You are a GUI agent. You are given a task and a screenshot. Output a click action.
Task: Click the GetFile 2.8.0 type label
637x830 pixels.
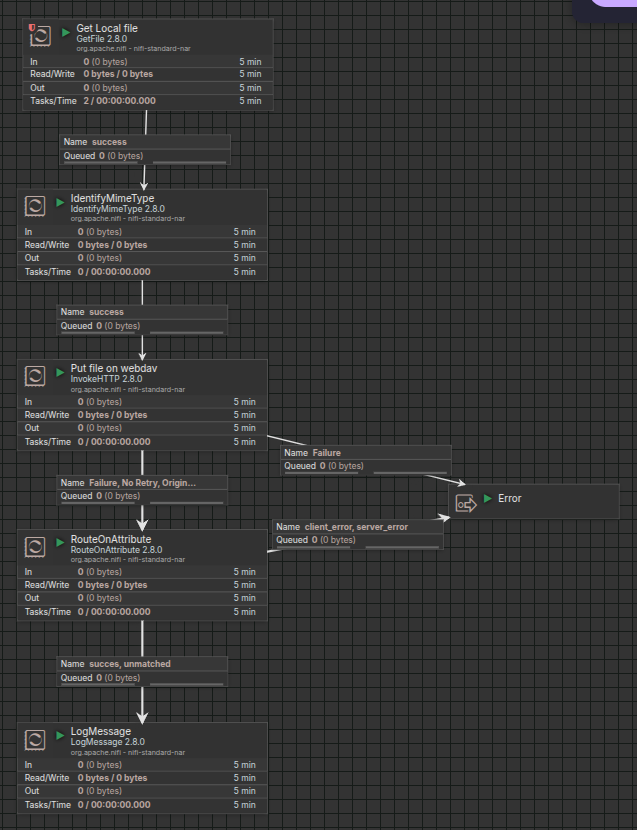[102, 39]
